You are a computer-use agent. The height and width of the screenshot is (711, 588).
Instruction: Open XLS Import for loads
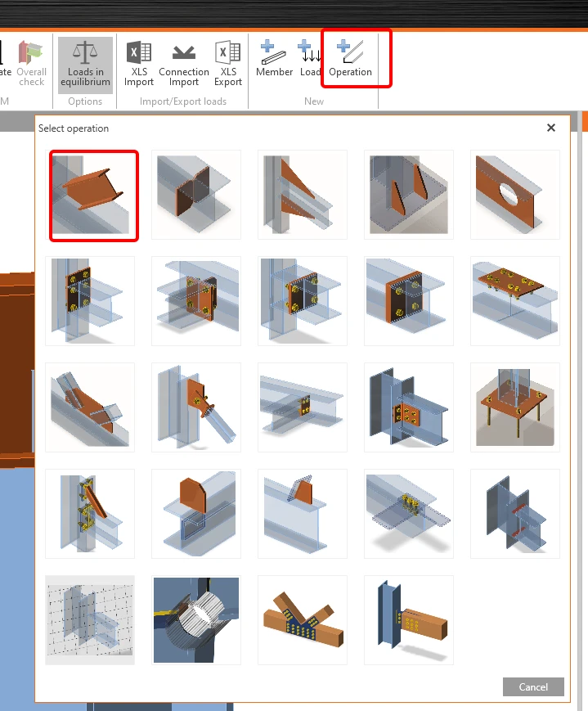139,64
